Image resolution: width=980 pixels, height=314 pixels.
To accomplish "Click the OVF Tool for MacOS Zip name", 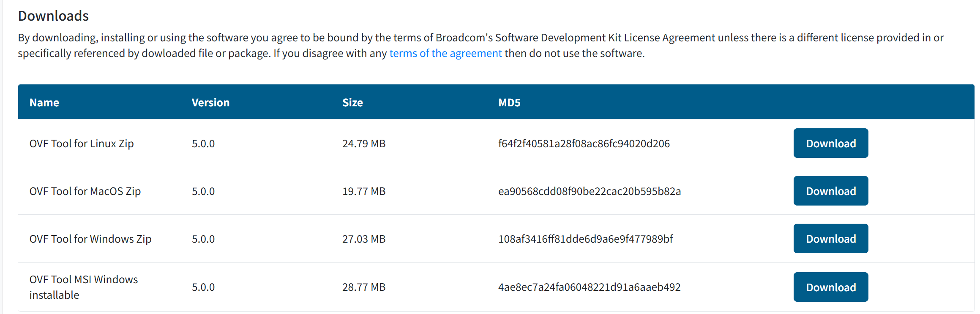I will [85, 191].
